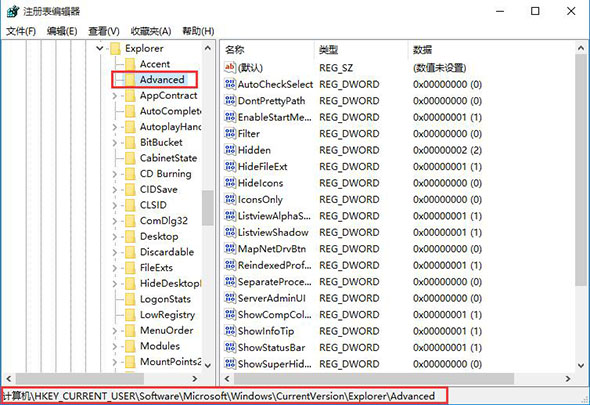
Task: Select the ShowSuperHidden value
Action: [275, 364]
